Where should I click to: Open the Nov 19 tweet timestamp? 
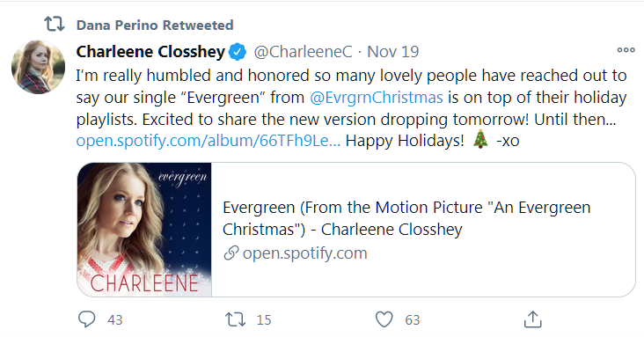(x=393, y=52)
